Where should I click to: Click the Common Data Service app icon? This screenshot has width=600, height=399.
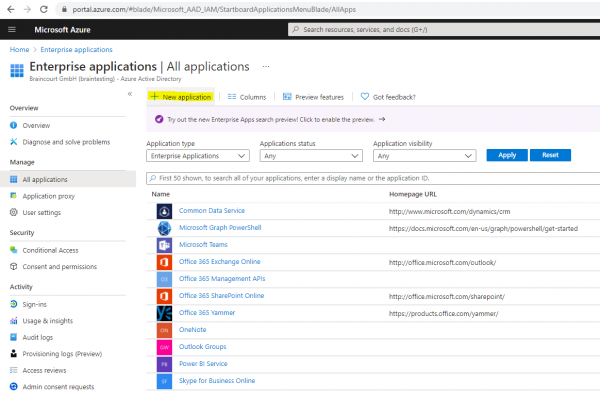click(164, 211)
